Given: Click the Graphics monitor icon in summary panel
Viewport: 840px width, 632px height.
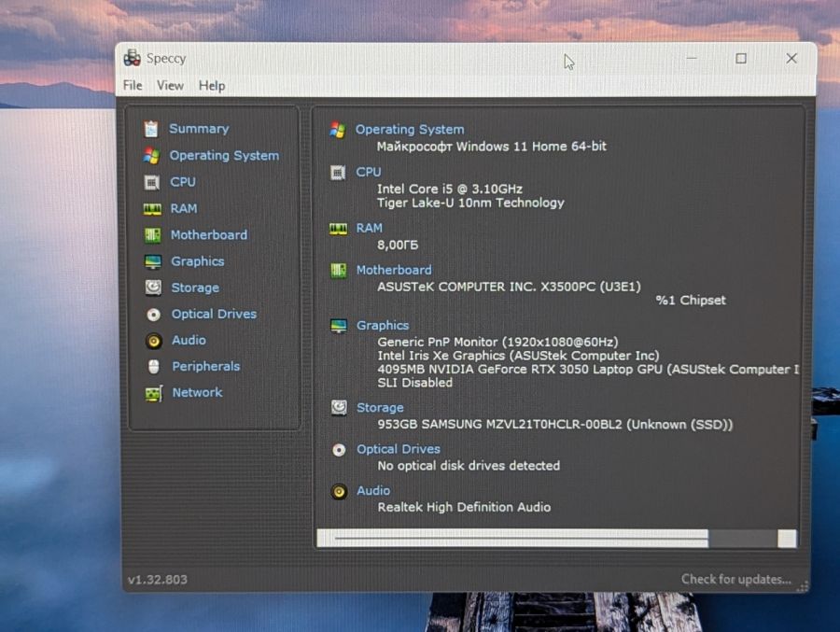Looking at the screenshot, I should [x=339, y=326].
